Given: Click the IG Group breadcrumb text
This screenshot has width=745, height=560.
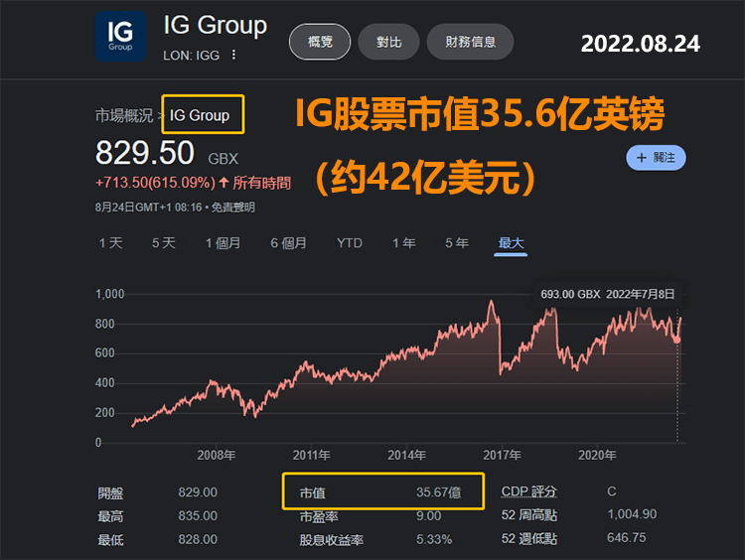Looking at the screenshot, I should point(200,115).
